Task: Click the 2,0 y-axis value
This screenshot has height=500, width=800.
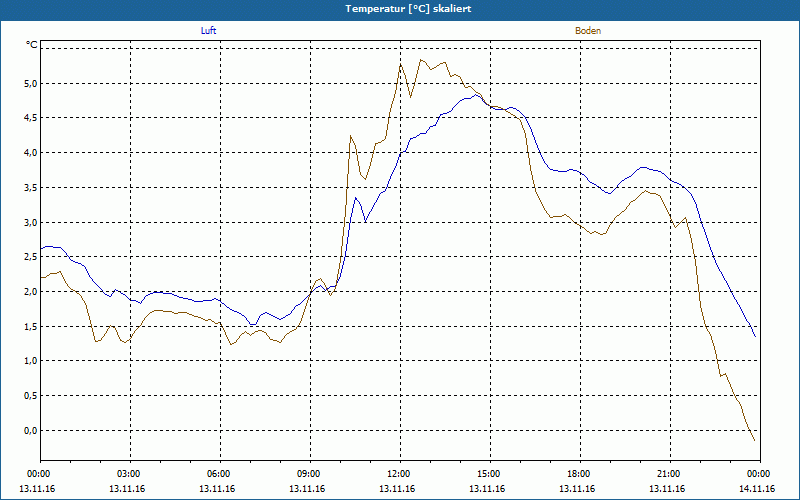Action: (x=31, y=292)
